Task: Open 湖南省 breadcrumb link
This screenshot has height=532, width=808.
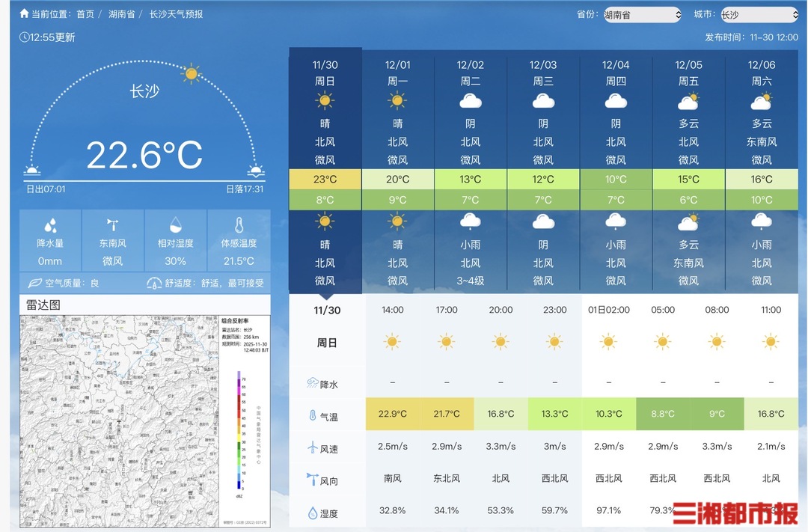Action: pyautogui.click(x=123, y=14)
